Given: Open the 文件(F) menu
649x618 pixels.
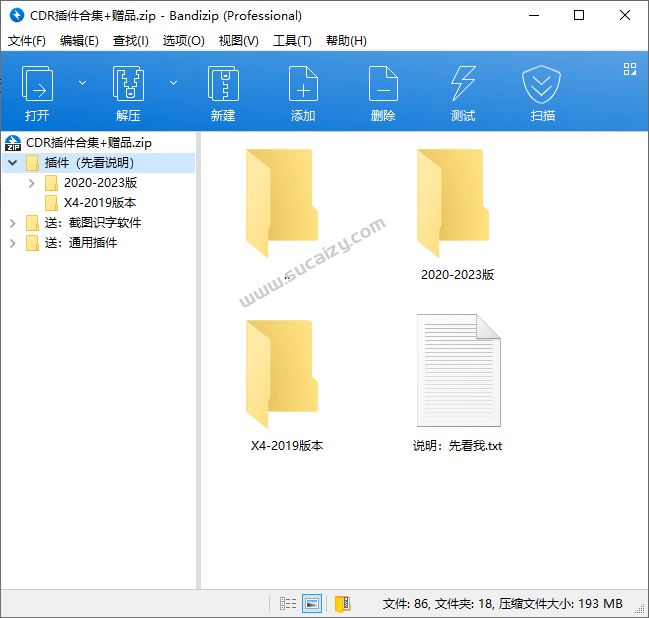Looking at the screenshot, I should pos(26,41).
